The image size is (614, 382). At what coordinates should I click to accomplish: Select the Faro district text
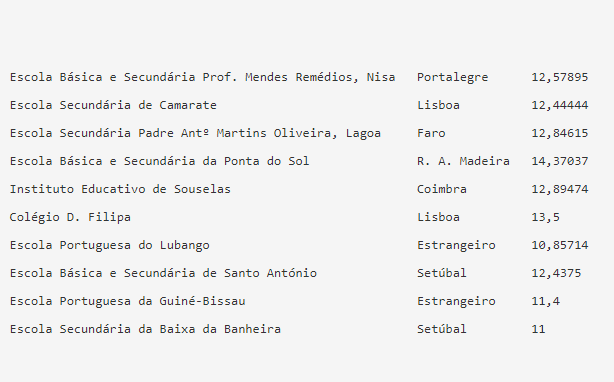click(x=431, y=133)
